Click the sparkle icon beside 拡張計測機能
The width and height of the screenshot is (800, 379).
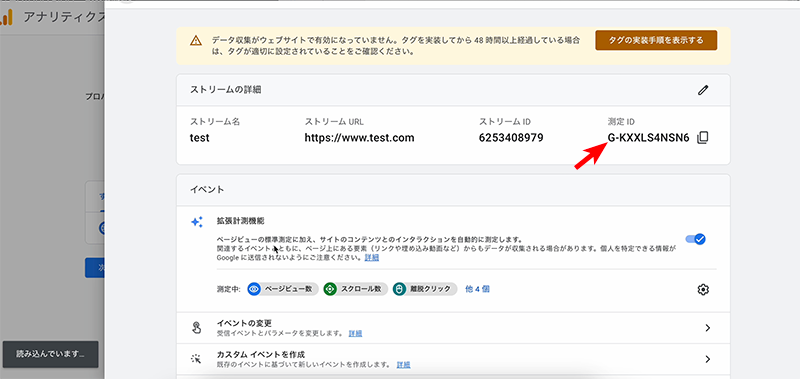(197, 222)
